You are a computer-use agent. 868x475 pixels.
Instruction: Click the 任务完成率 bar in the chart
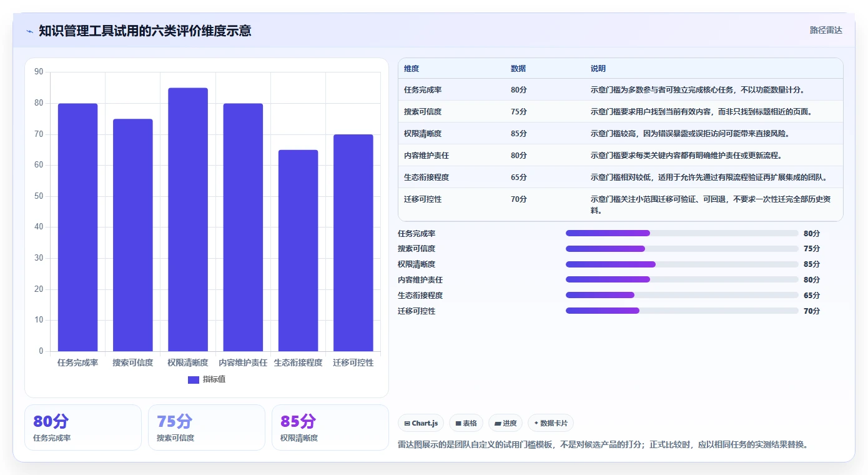(78, 227)
